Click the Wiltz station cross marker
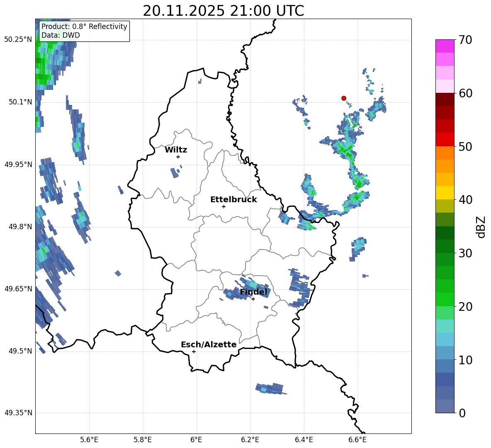 point(178,157)
